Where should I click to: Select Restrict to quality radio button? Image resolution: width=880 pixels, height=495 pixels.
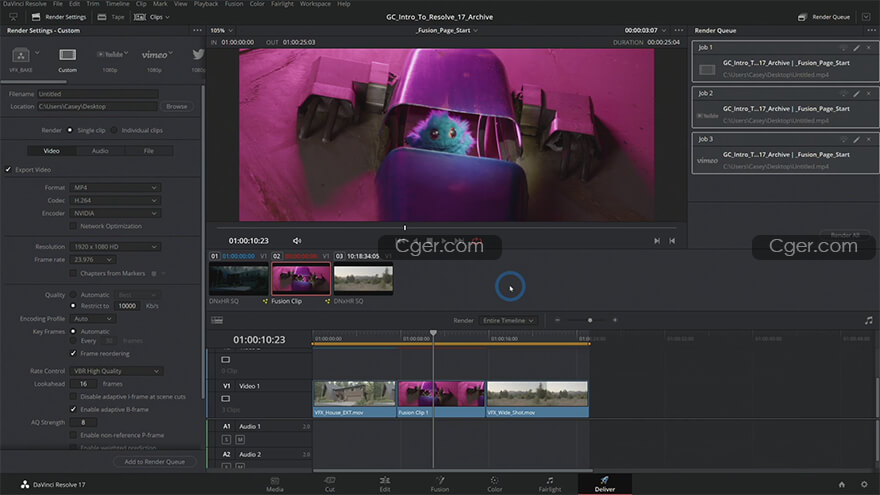click(73, 306)
